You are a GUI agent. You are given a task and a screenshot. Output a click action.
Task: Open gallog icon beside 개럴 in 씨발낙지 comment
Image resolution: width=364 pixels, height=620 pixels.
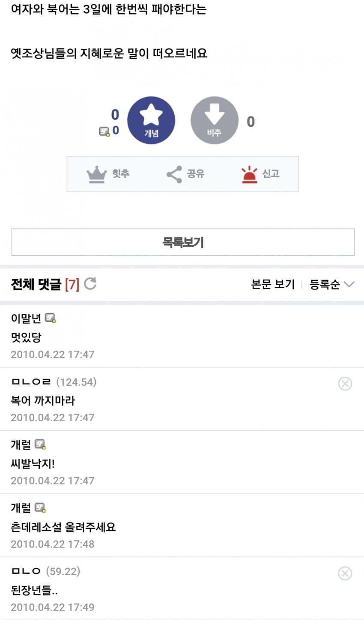40,444
